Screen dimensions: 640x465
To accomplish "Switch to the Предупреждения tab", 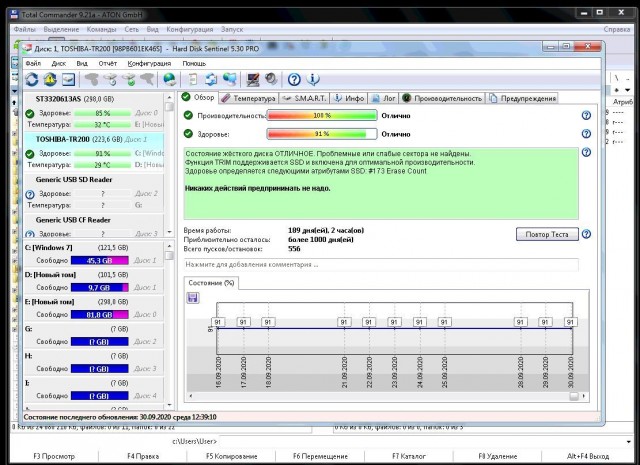I will pos(523,98).
